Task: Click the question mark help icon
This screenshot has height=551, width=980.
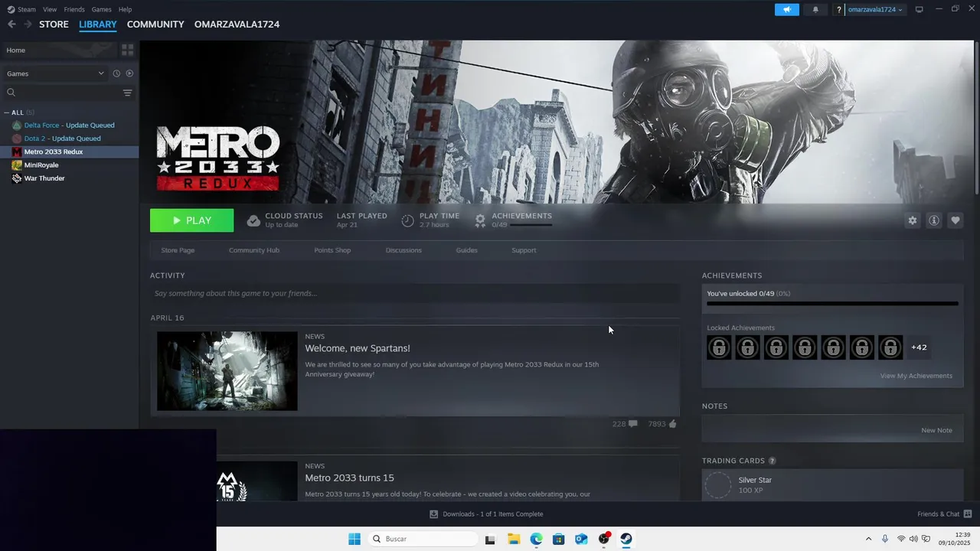Action: click(x=838, y=10)
